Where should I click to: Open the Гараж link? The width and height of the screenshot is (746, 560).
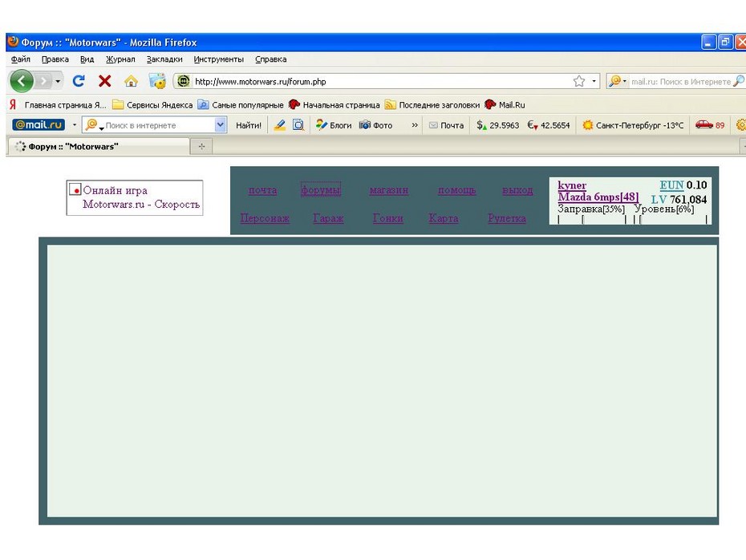pos(328,218)
